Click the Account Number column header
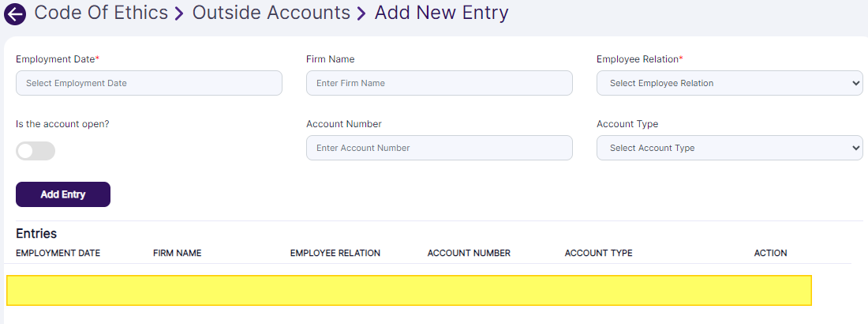The height and width of the screenshot is (324, 868). pos(469,253)
